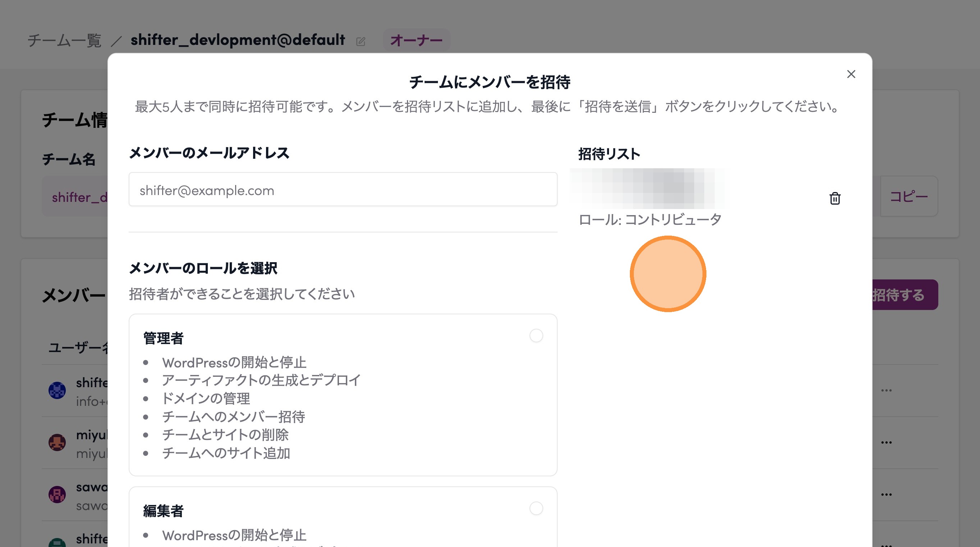The width and height of the screenshot is (980, 547).
Task: Click the blue avatar of the shifter member
Action: pyautogui.click(x=57, y=390)
